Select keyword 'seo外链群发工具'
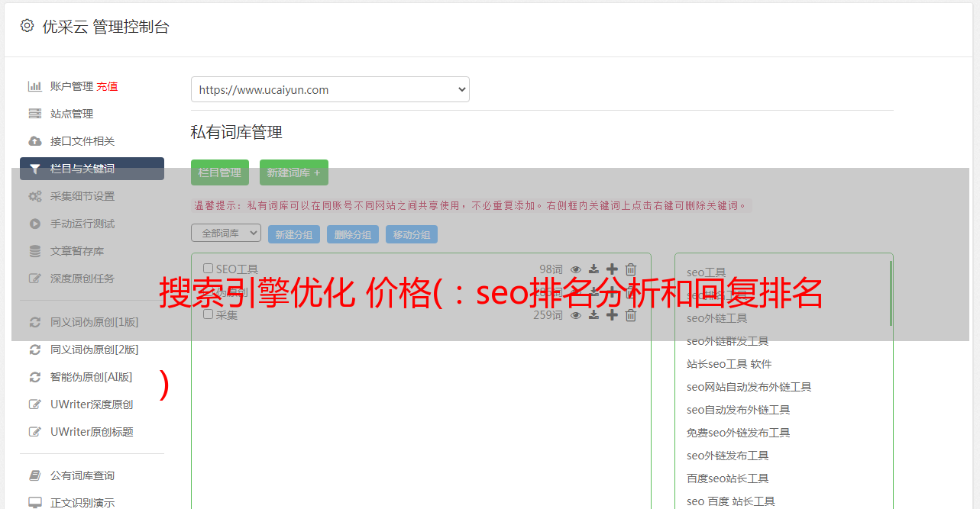Screen dimensions: 980x509 pos(728,341)
